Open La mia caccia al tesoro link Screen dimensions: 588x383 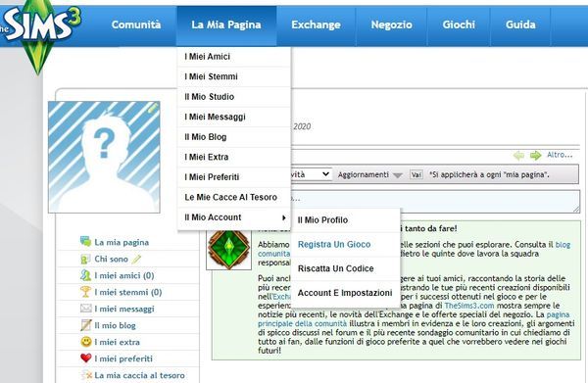pyautogui.click(x=139, y=375)
